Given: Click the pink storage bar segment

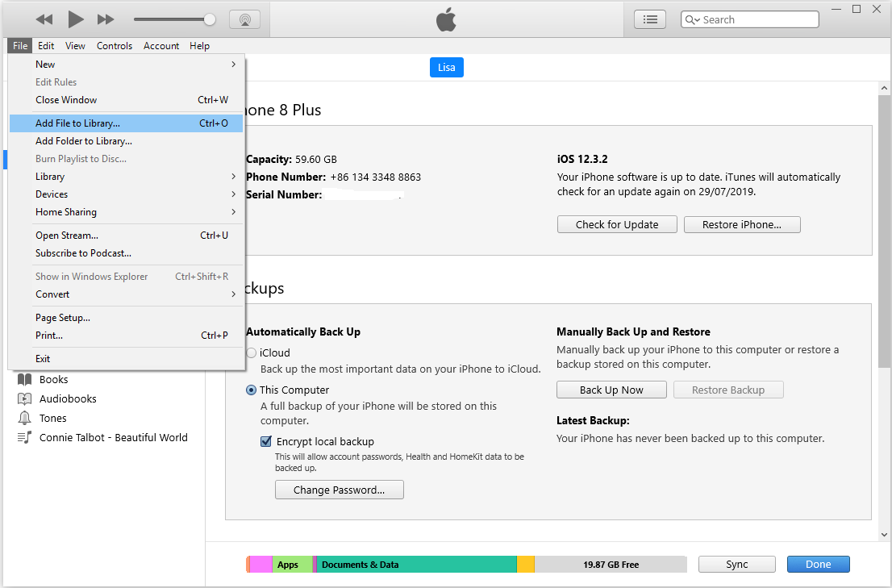Looking at the screenshot, I should [x=261, y=564].
